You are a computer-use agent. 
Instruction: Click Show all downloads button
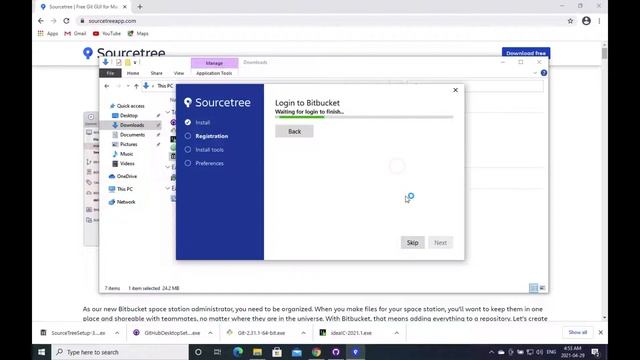578,332
